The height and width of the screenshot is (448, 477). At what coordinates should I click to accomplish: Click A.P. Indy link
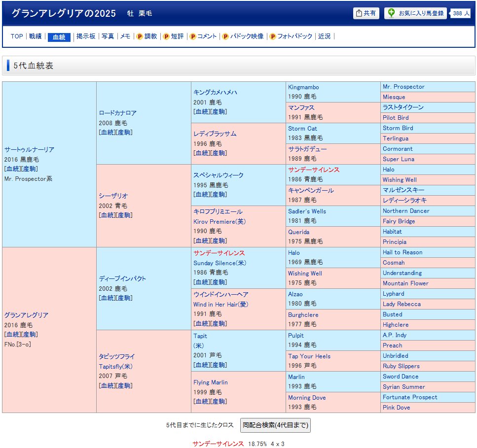(395, 335)
